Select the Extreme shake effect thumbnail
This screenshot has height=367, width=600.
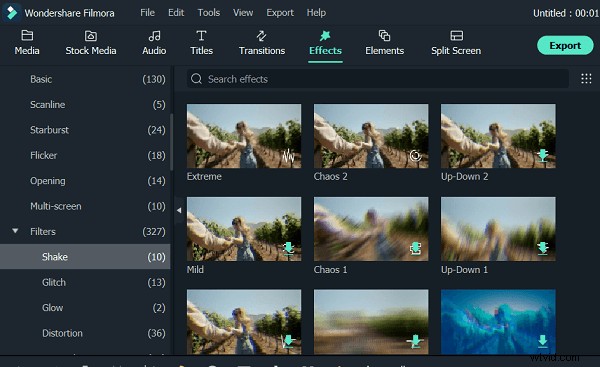tap(244, 136)
